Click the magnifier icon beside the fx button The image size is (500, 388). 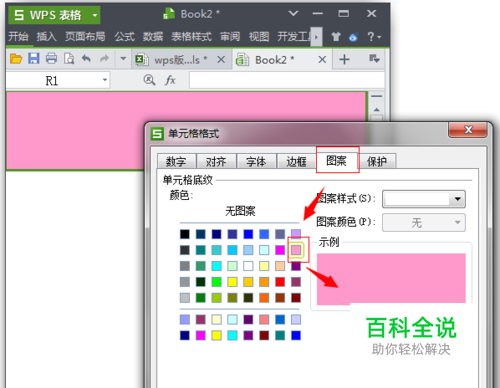coord(149,80)
